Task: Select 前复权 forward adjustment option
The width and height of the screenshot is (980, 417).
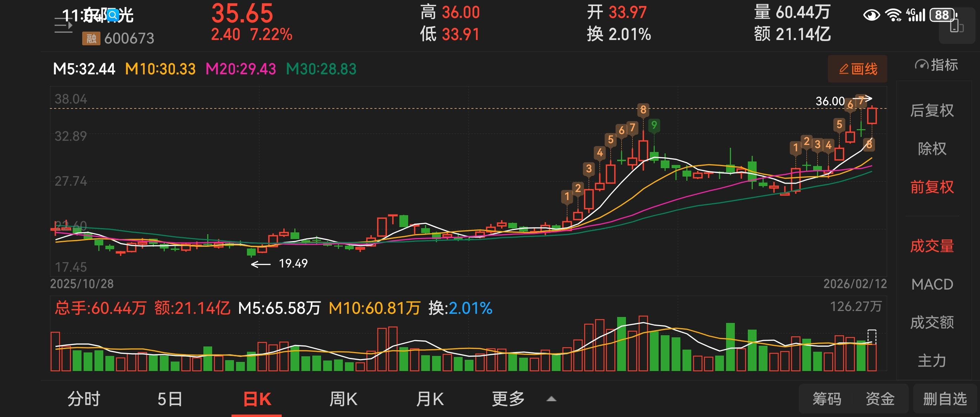Action: tap(932, 187)
